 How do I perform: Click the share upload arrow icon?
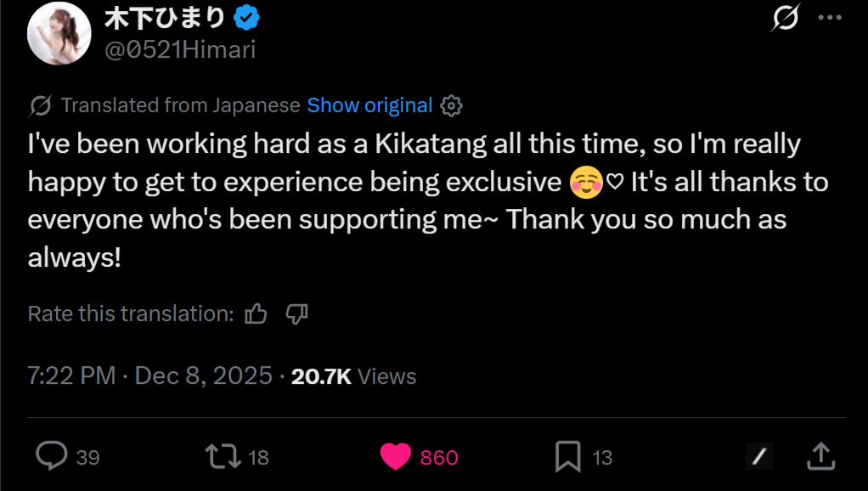click(820, 457)
